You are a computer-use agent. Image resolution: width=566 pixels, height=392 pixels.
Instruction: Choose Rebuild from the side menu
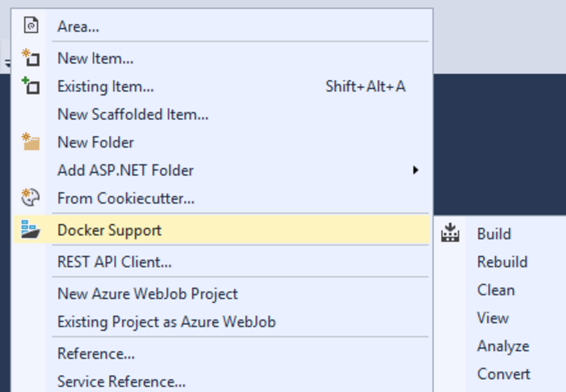point(502,262)
